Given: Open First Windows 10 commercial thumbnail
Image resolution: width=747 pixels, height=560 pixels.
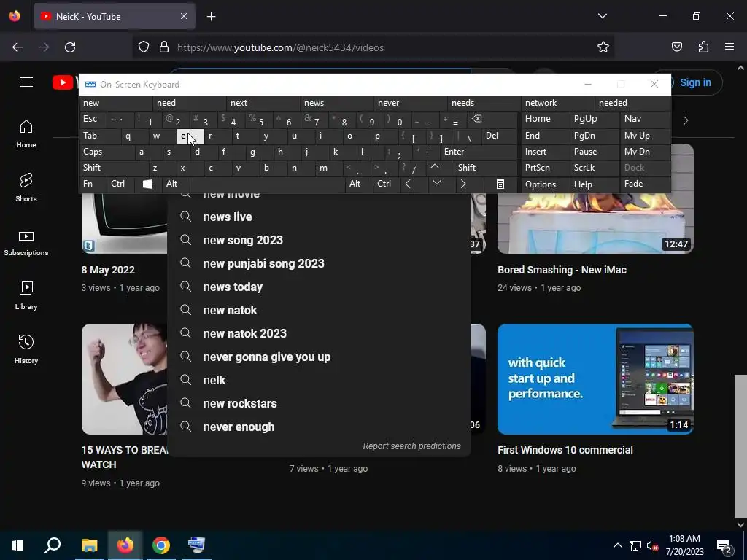Looking at the screenshot, I should [x=595, y=379].
